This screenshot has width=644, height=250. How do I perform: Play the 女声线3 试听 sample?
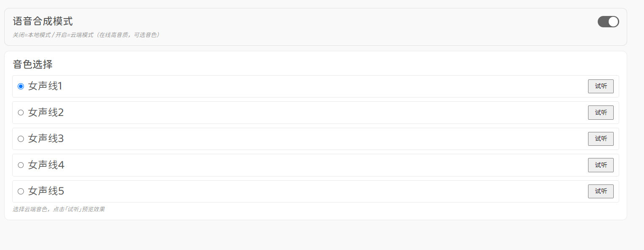pyautogui.click(x=601, y=139)
